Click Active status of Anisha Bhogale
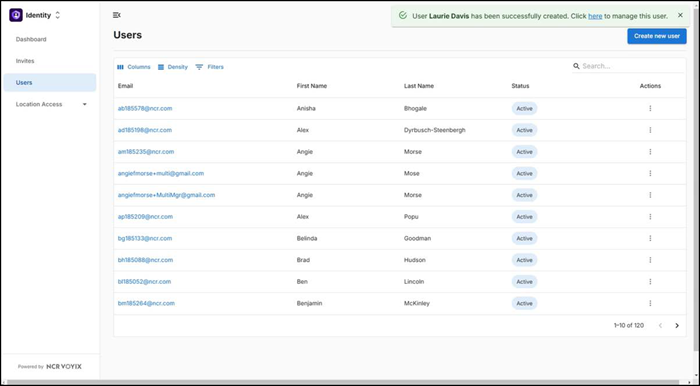 tap(524, 108)
